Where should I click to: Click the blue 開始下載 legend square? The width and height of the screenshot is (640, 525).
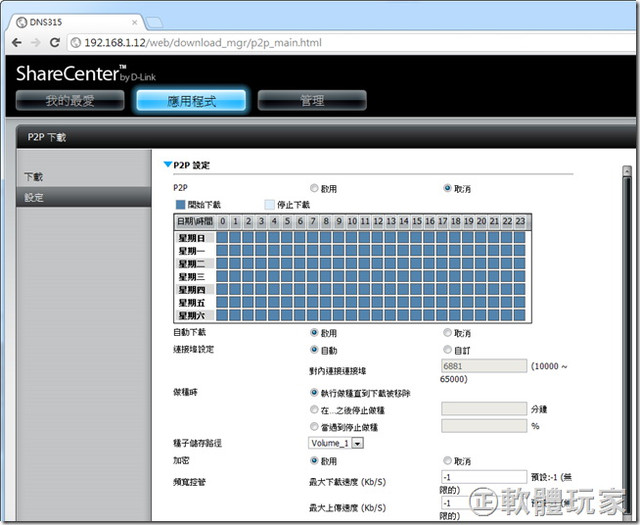click(x=180, y=204)
